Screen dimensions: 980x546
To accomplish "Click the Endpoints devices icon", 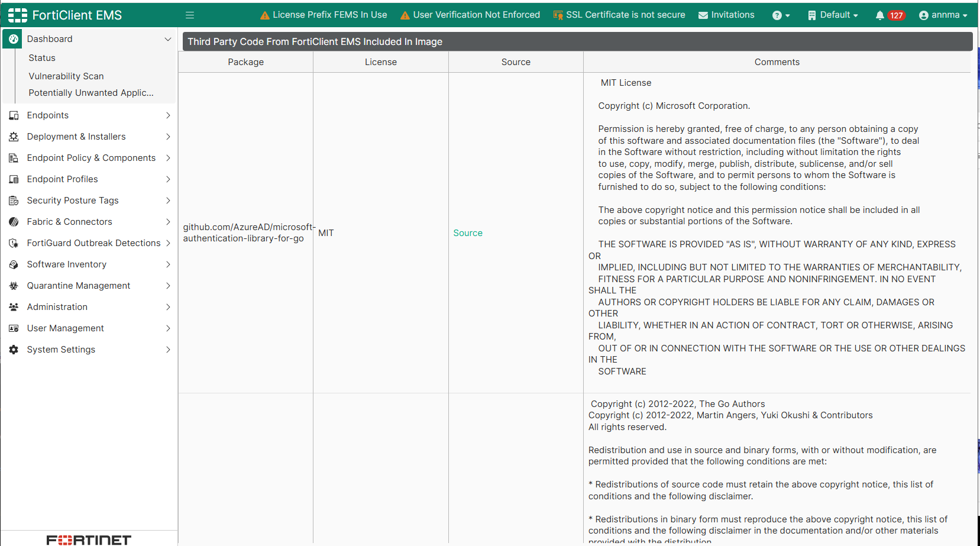I will coord(14,115).
